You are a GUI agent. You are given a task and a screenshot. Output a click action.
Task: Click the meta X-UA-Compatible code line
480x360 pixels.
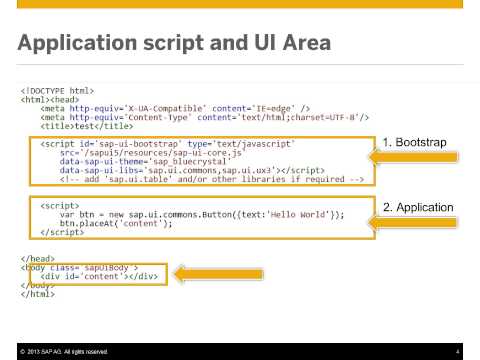pos(175,109)
